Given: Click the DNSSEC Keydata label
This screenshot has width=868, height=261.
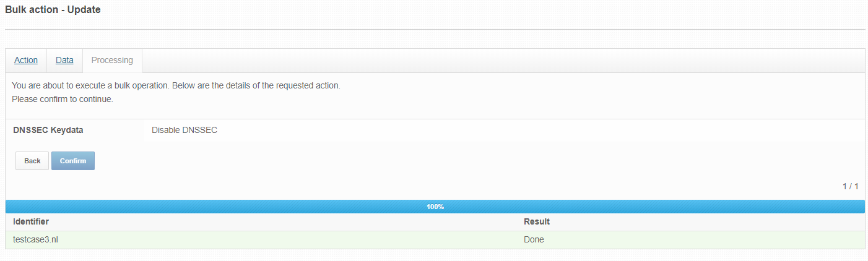Looking at the screenshot, I should point(48,130).
